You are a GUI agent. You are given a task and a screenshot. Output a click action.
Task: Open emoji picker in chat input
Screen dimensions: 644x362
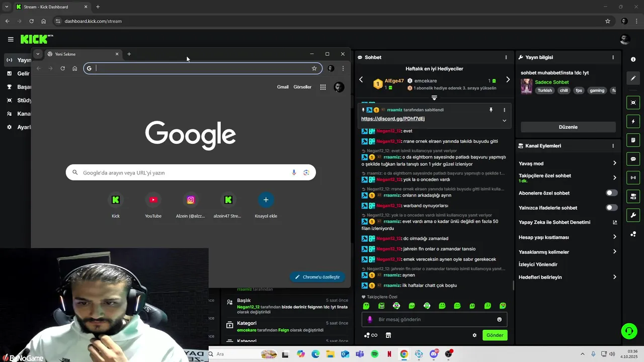499,319
